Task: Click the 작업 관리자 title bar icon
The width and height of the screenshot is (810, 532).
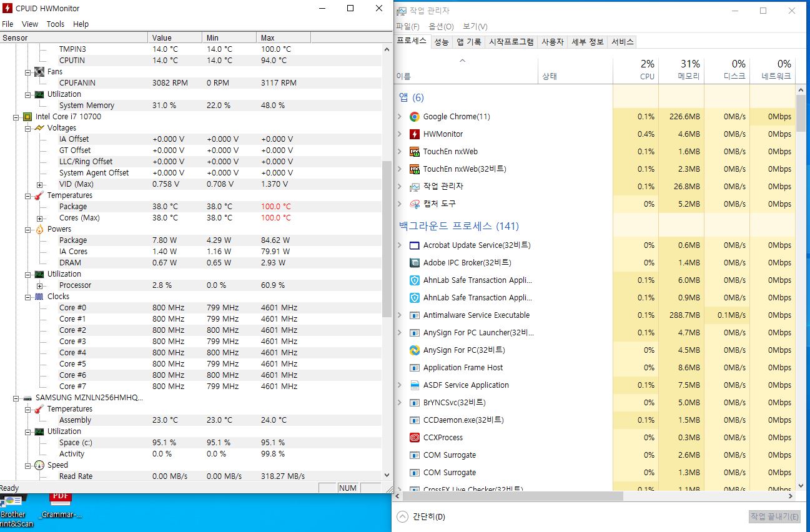Action: tap(401, 11)
